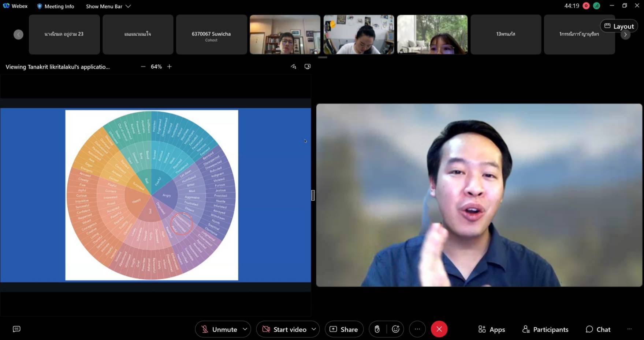Viewport: 644px width, 340px height.
Task: Click the red leave meeting button
Action: (439, 329)
